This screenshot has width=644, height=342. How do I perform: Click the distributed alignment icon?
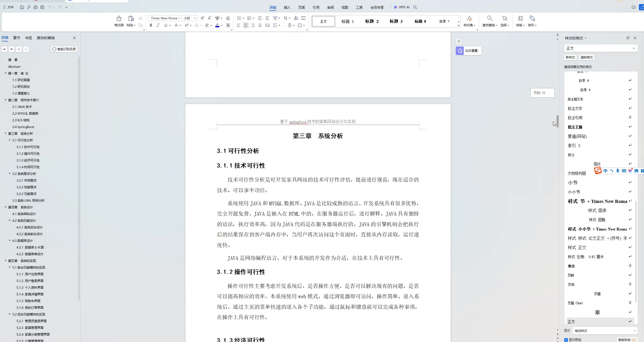pyautogui.click(x=267, y=25)
